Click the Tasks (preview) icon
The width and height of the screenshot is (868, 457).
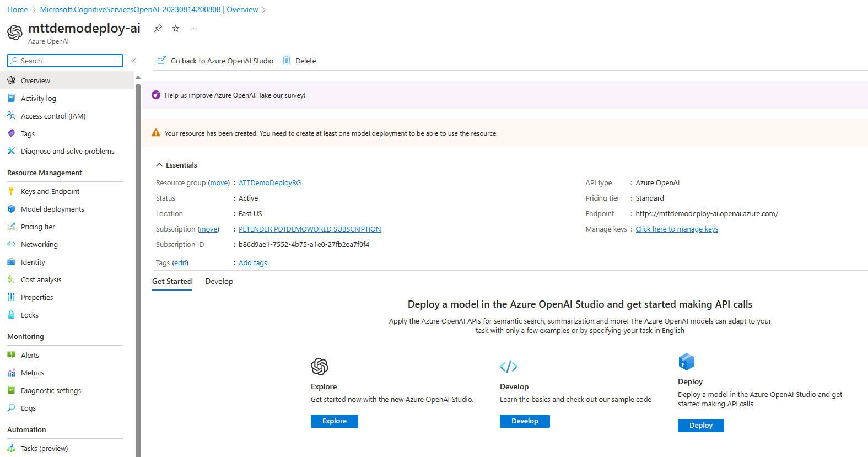[x=11, y=448]
